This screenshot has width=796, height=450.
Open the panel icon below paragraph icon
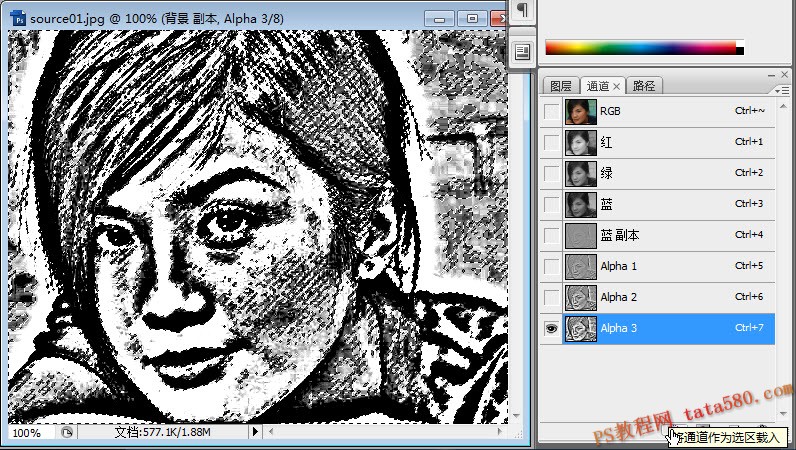pos(522,51)
